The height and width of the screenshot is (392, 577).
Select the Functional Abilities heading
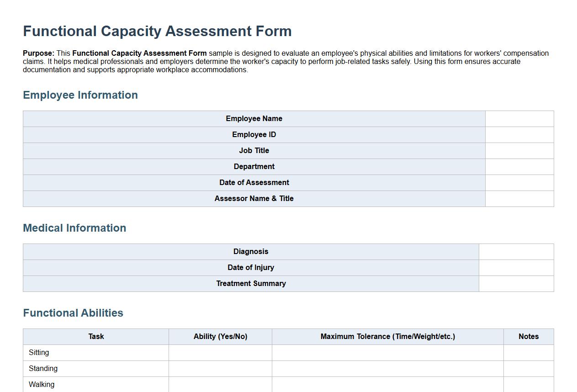[73, 313]
